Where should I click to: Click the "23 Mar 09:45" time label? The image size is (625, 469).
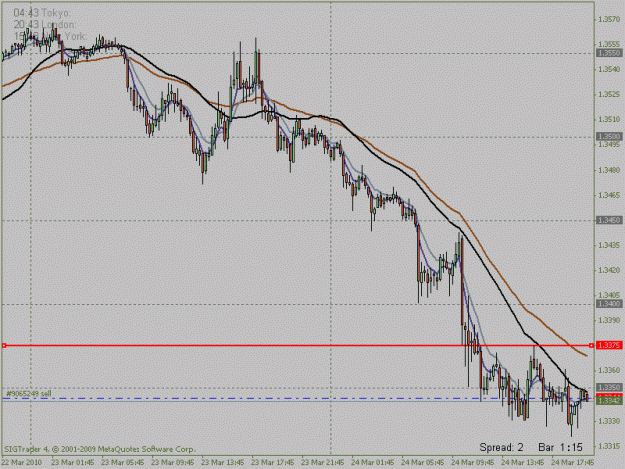click(173, 462)
